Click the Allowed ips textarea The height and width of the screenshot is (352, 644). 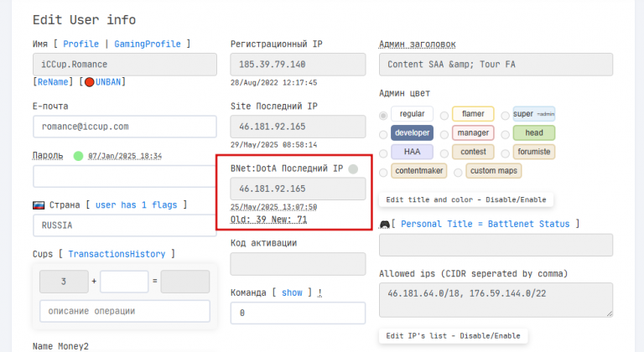pyautogui.click(x=496, y=300)
